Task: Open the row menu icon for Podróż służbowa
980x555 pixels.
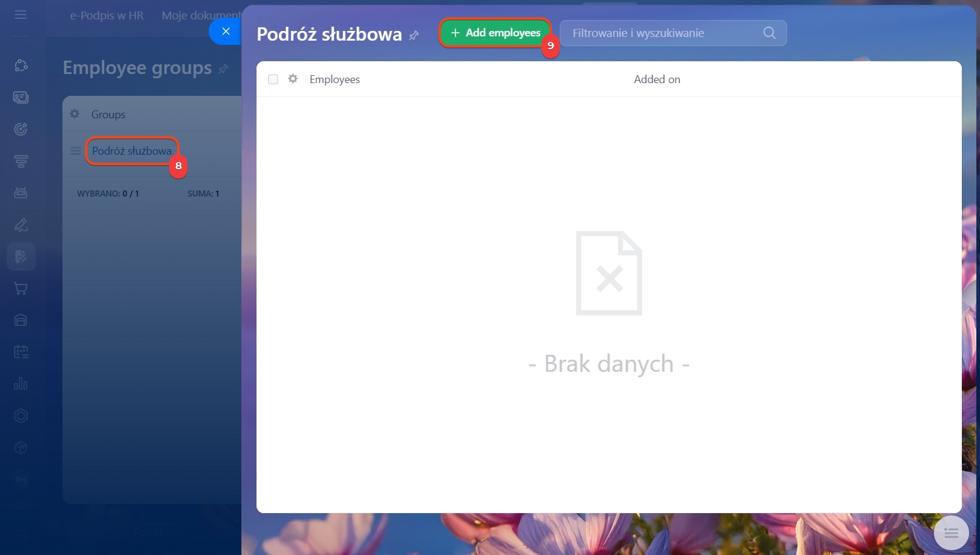Action: pyautogui.click(x=75, y=151)
